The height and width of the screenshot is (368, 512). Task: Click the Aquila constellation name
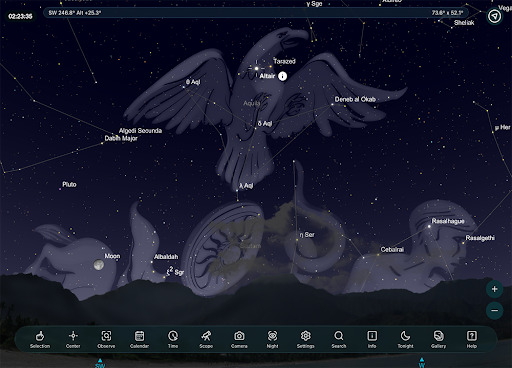tap(252, 103)
